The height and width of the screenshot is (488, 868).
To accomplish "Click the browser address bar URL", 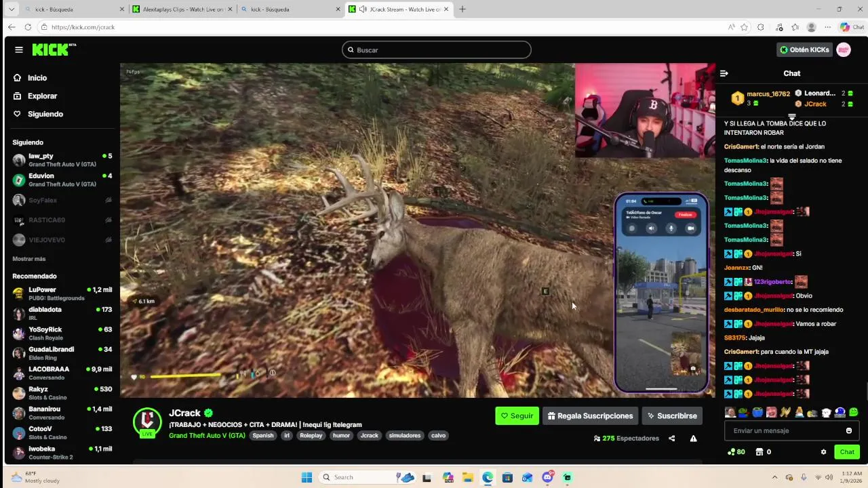I will click(x=83, y=27).
